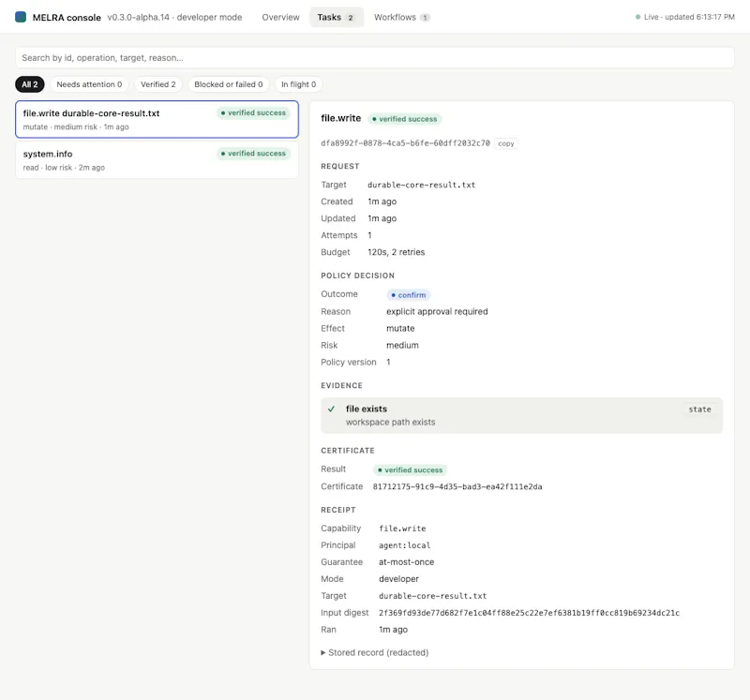
Task: Click certificate id 81712175-91c9-4d35-bad3-ea42f111e2da
Action: coord(457,486)
